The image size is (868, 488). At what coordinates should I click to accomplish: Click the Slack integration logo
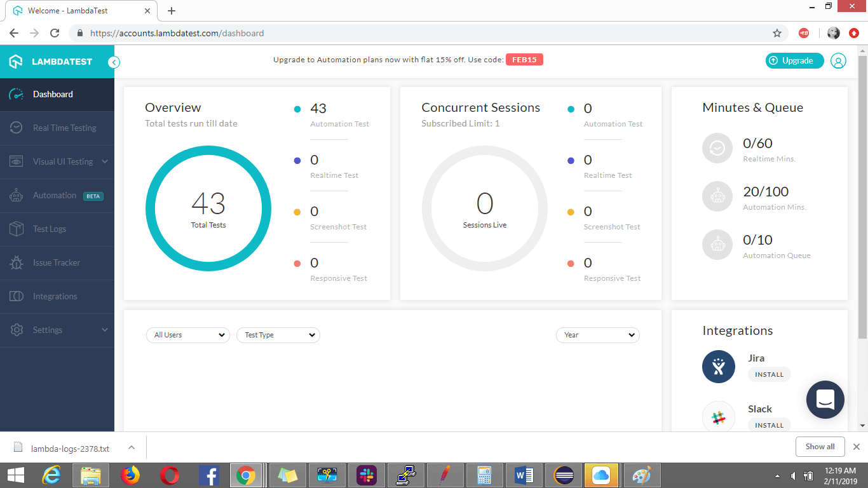[x=718, y=417]
